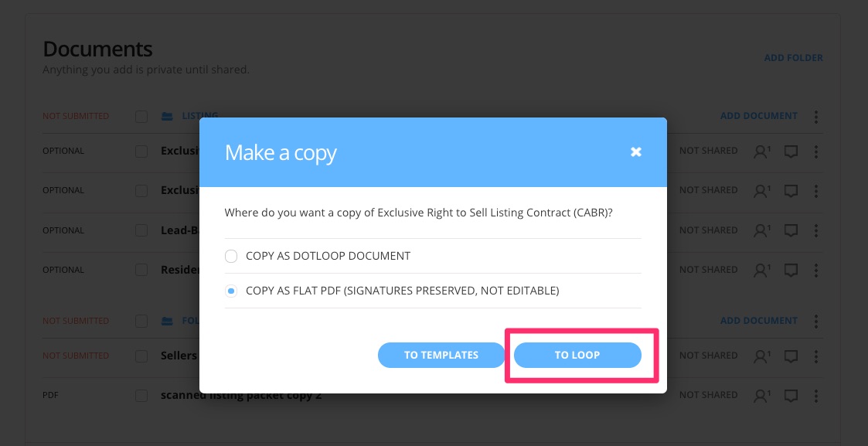
Task: Open comment icon on Sellers row
Action: 791,356
